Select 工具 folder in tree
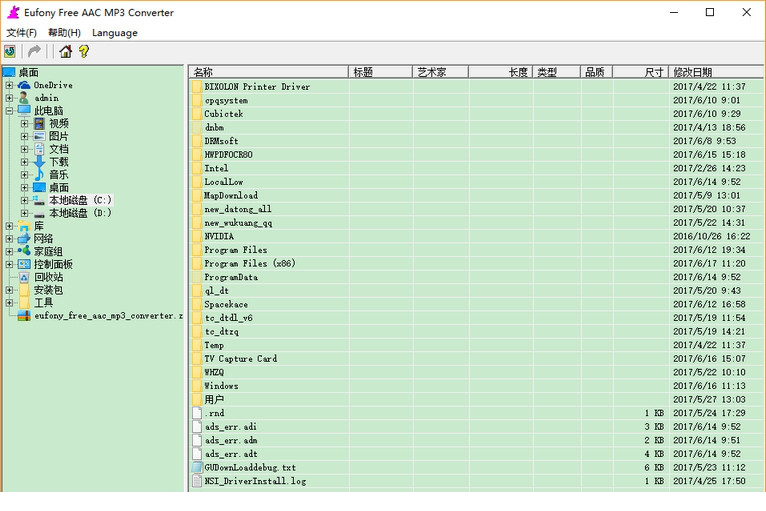Image resolution: width=766 pixels, height=511 pixels. pos(43,303)
